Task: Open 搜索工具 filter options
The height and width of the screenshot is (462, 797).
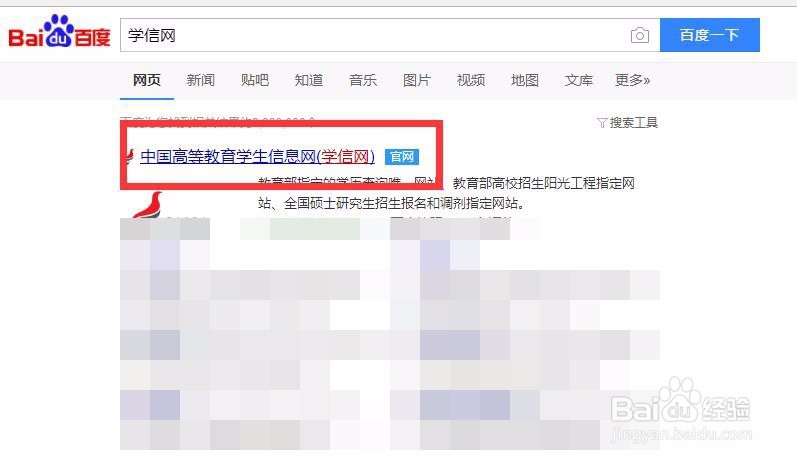Action: (x=628, y=123)
